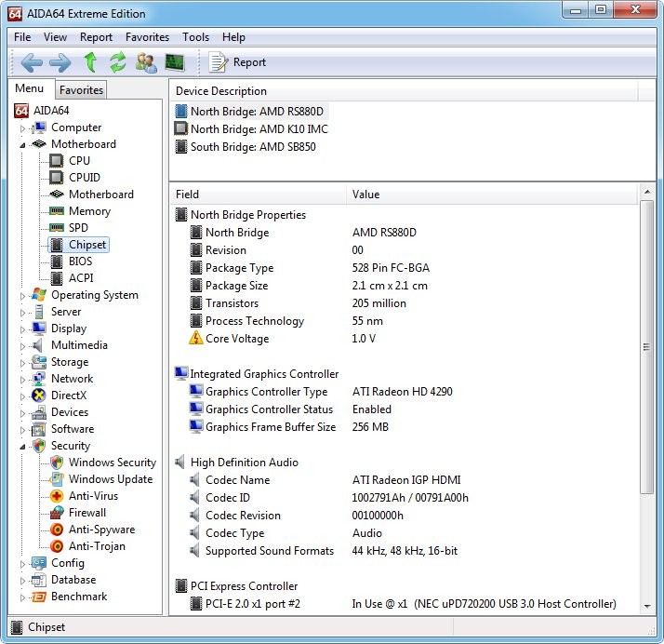
Task: Select the CPU icon in the tree
Action: tap(57, 161)
